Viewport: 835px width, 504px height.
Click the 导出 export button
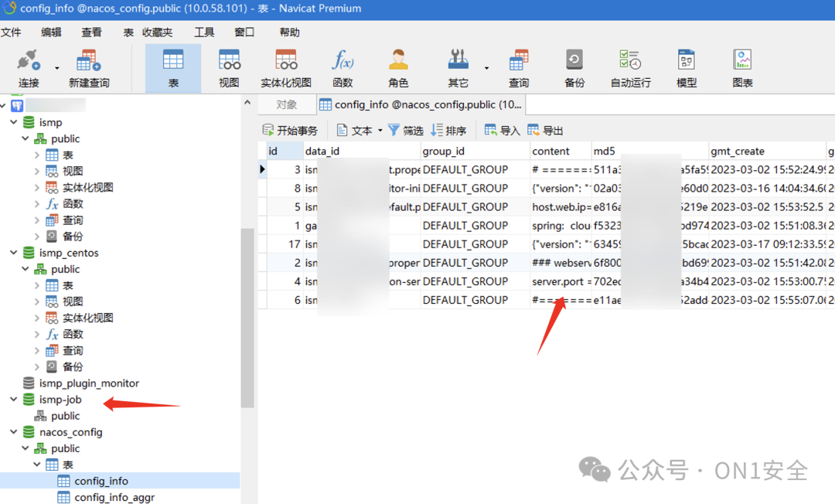(x=545, y=131)
